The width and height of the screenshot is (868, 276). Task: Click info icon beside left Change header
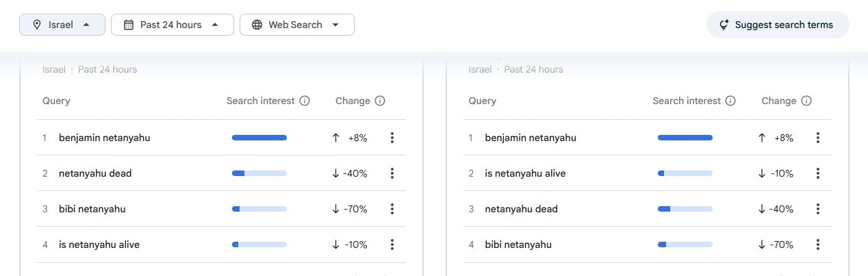coord(380,101)
